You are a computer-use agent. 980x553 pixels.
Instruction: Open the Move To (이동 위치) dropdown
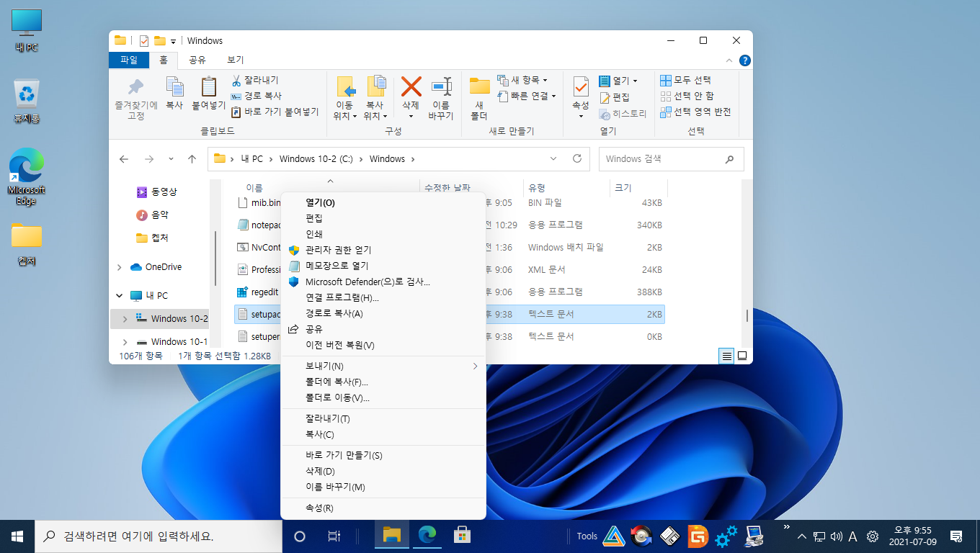pos(346,110)
